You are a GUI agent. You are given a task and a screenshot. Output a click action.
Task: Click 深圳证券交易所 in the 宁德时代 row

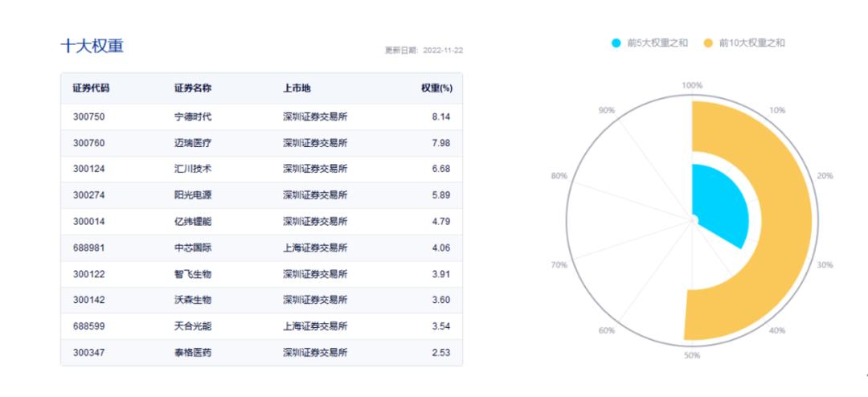[x=315, y=117]
